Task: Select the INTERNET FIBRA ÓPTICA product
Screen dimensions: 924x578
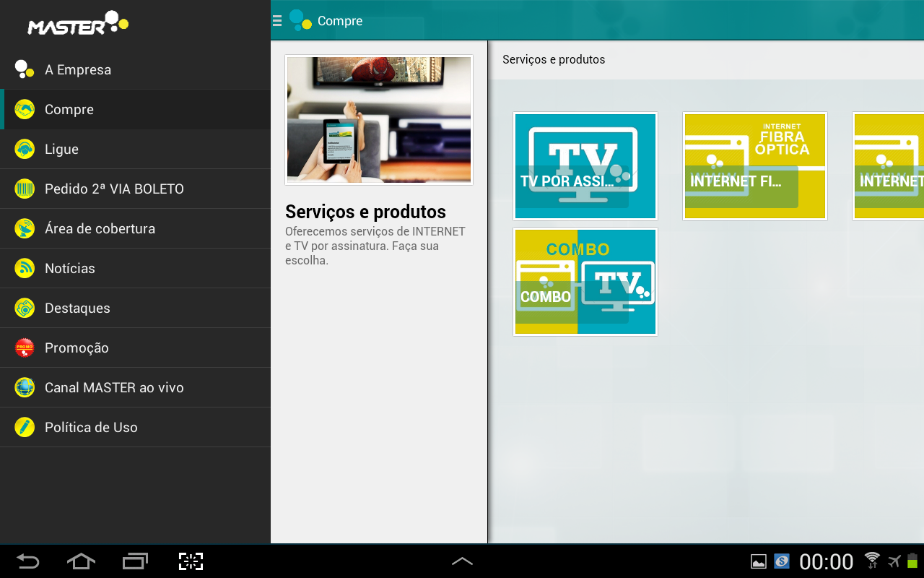Action: [x=755, y=166]
